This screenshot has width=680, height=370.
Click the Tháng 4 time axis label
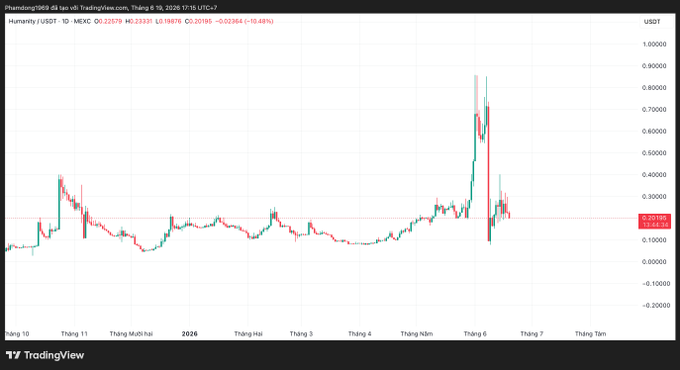(x=360, y=334)
